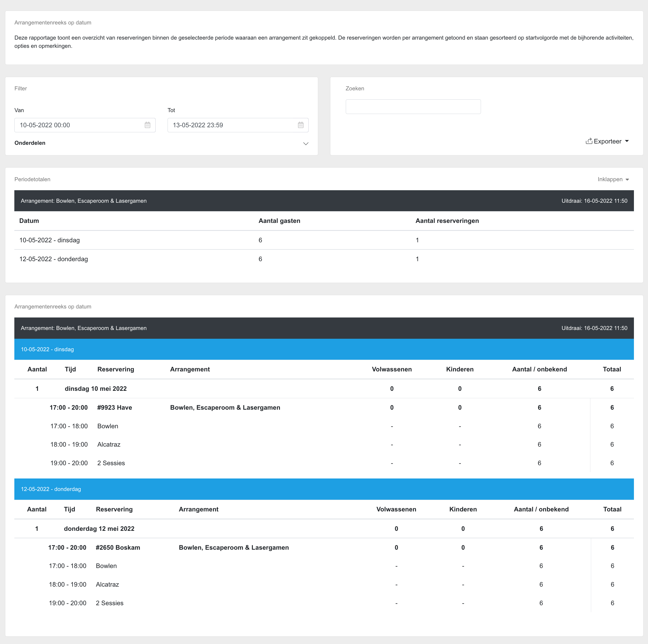Click the donderdag 12 mei 2022 summary row
648x644 pixels.
(x=99, y=528)
